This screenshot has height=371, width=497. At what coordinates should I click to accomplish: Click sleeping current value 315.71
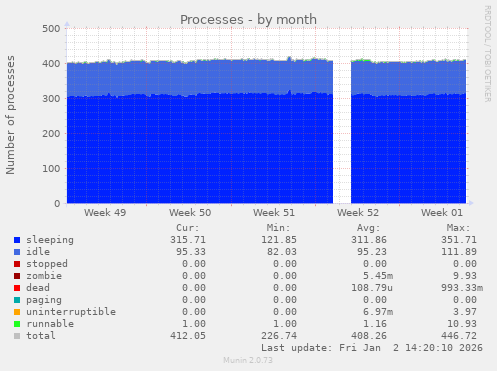[188, 240]
